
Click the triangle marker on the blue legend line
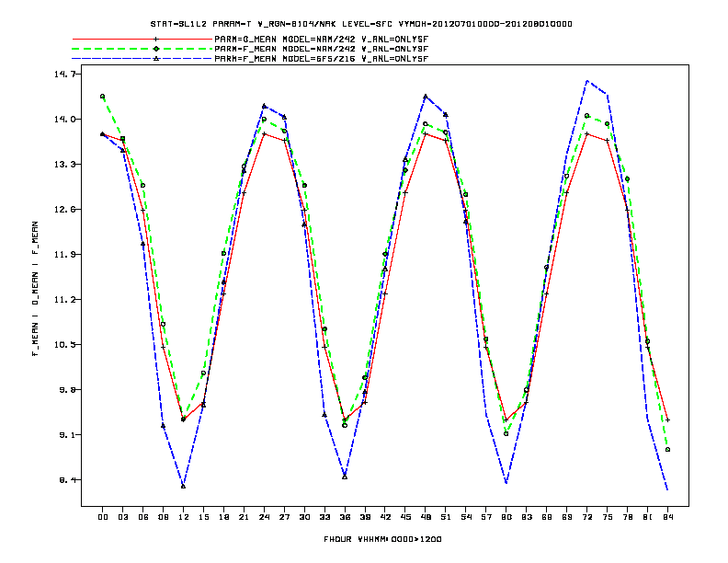[x=156, y=59]
